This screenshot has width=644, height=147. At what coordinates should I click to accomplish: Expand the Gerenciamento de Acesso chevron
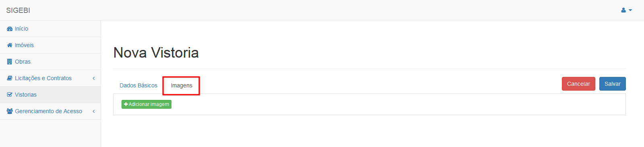click(x=94, y=111)
